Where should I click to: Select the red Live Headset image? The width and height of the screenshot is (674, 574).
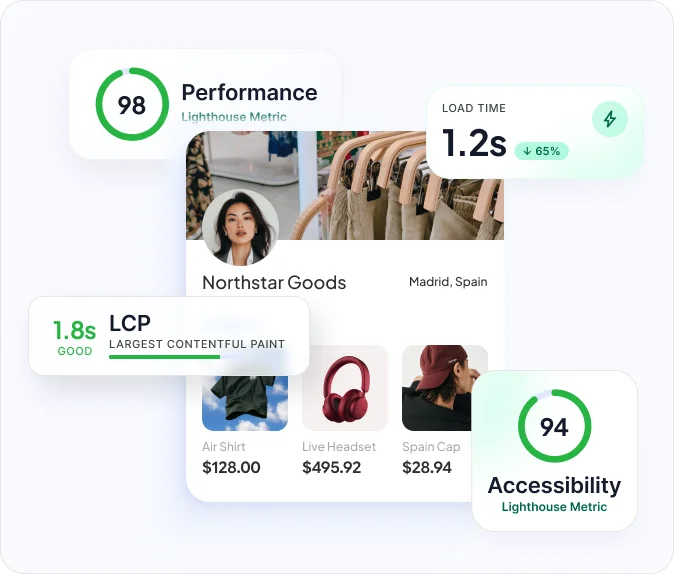345,388
